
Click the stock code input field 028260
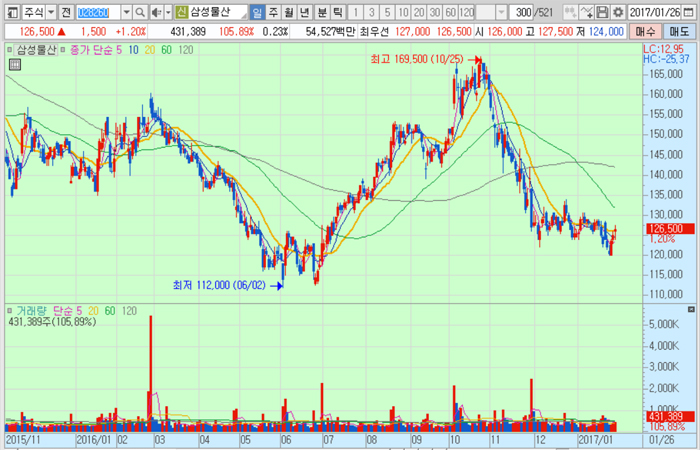tap(97, 12)
